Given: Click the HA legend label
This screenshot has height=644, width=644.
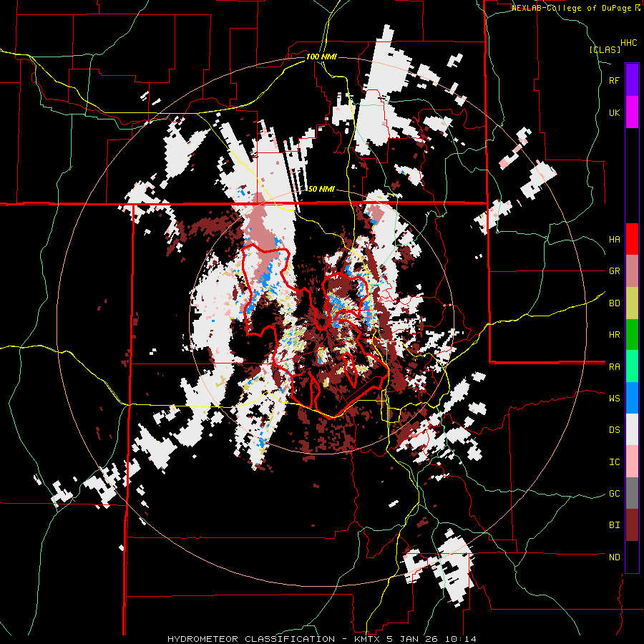Looking at the screenshot, I should click(x=614, y=240).
